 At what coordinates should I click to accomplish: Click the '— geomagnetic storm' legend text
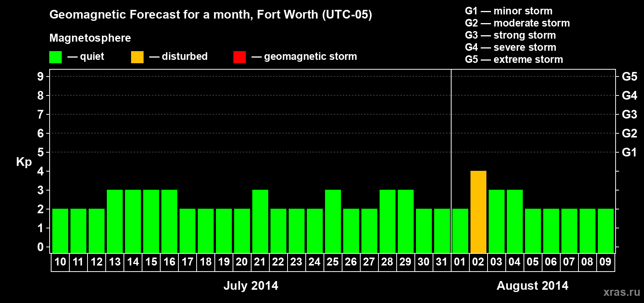tap(304, 56)
